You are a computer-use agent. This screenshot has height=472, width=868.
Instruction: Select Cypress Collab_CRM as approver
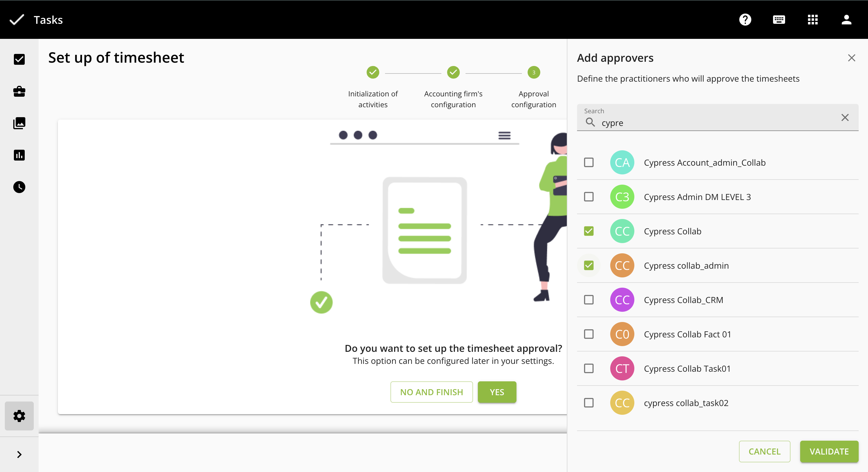point(589,300)
